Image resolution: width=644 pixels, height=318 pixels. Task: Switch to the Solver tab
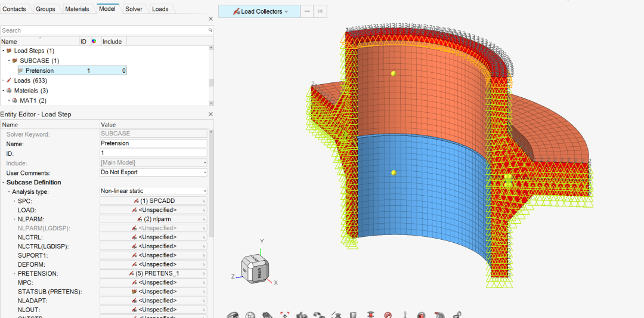pyautogui.click(x=134, y=9)
